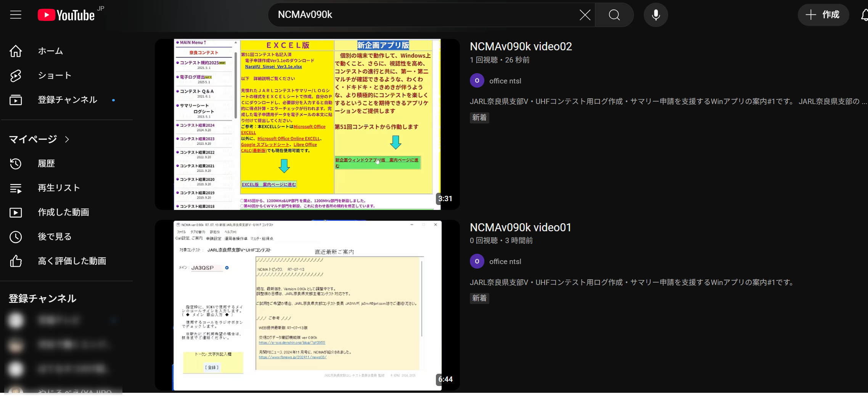
Task: Expand マイページ section
Action: coord(39,139)
